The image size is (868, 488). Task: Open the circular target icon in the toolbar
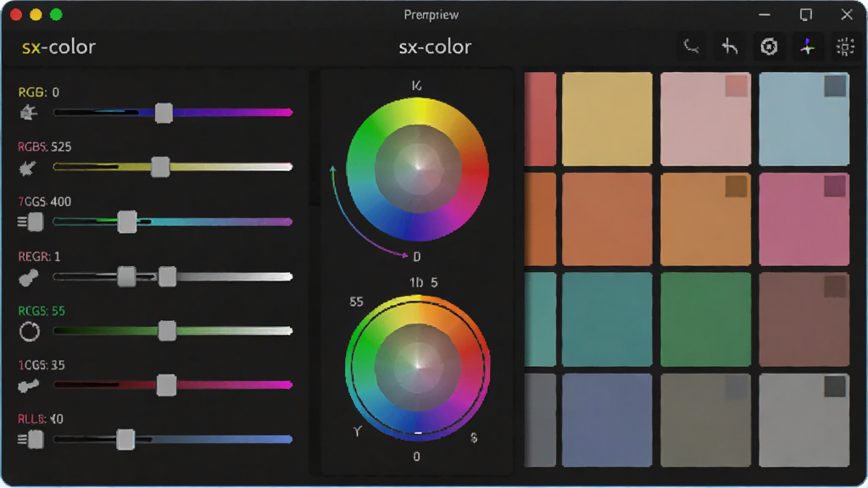click(x=769, y=47)
